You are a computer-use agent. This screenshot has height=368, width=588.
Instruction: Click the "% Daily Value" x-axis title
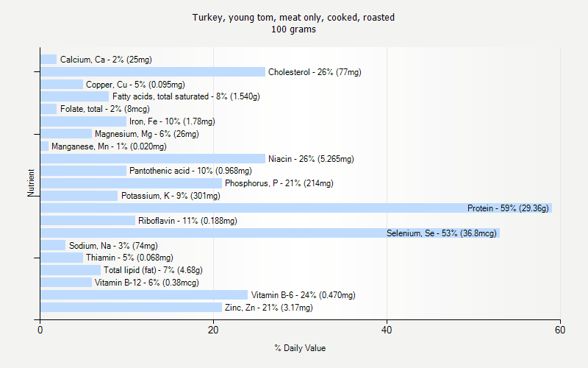coord(300,348)
